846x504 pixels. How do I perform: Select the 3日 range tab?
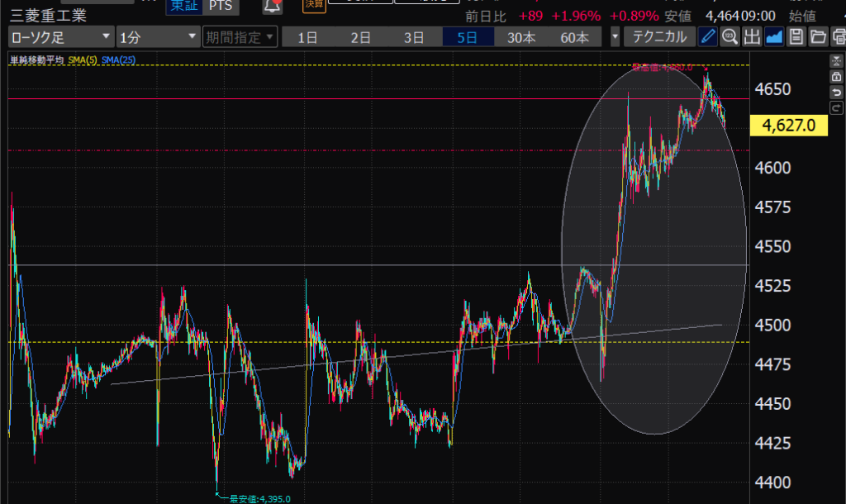point(414,36)
